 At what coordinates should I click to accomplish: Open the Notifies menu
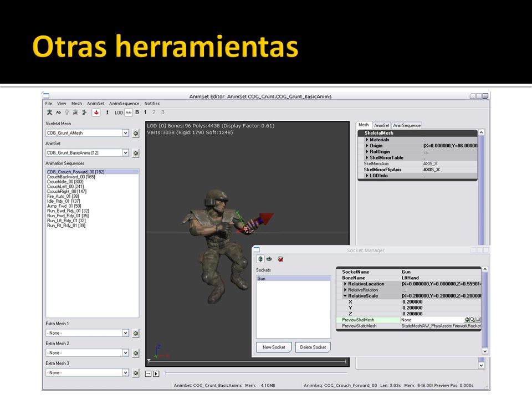[152, 104]
